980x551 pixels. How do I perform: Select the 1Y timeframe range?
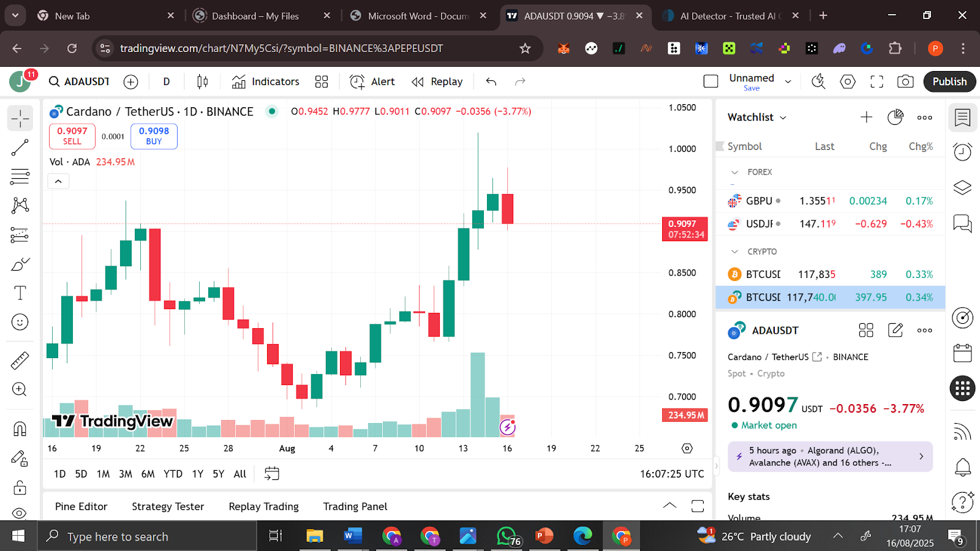tap(197, 473)
